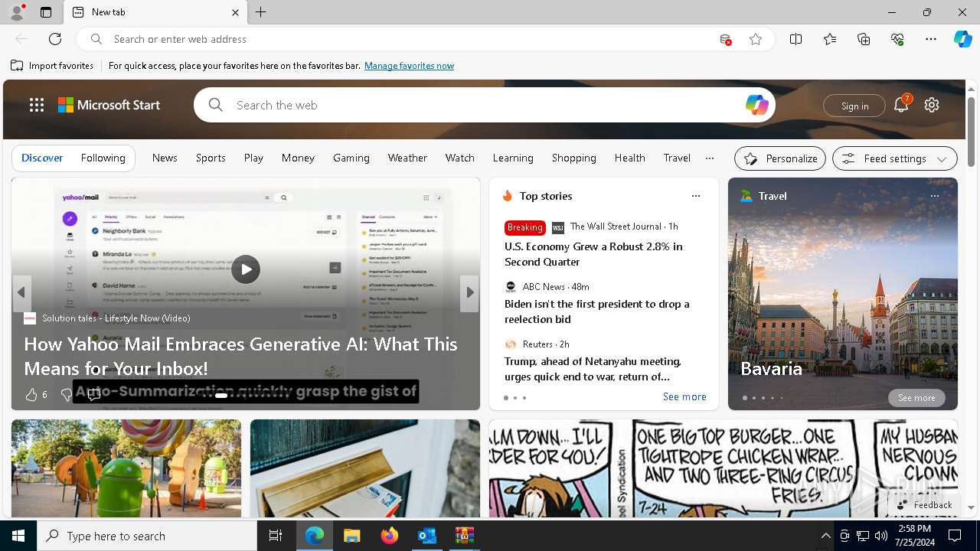
Task: Open the Favorites list icon
Action: [x=830, y=39]
